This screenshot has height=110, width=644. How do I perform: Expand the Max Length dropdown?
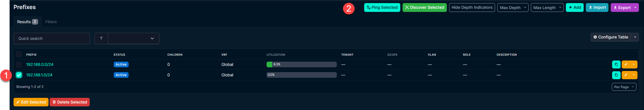coord(547,8)
